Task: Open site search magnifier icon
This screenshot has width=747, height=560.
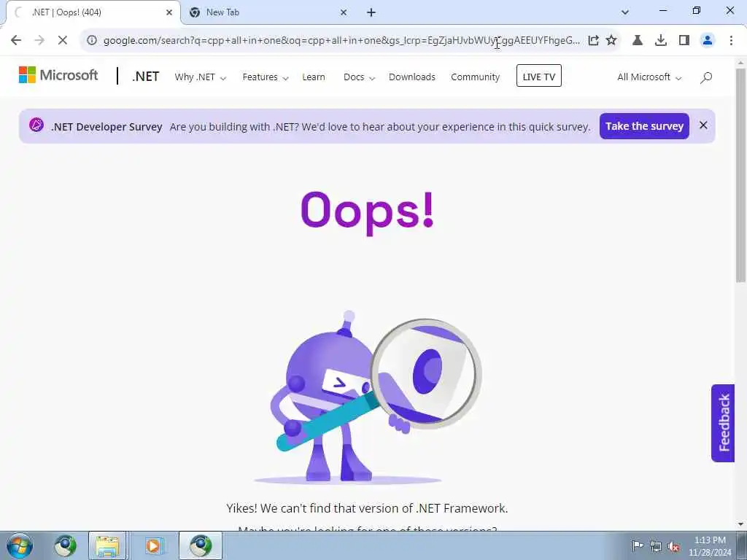Action: click(x=706, y=77)
